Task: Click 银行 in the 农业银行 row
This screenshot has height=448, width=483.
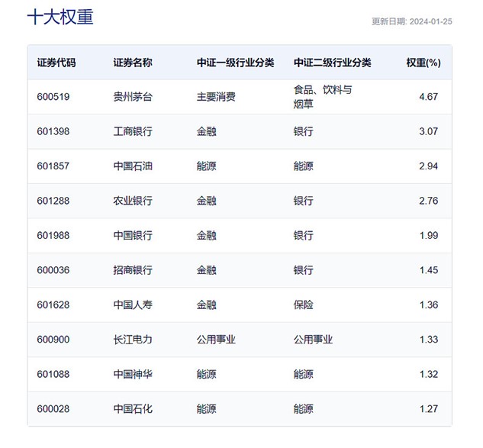Action: 304,201
